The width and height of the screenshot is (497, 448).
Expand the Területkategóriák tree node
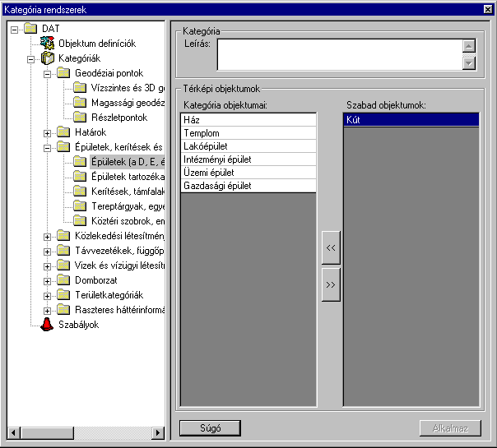coord(48,296)
